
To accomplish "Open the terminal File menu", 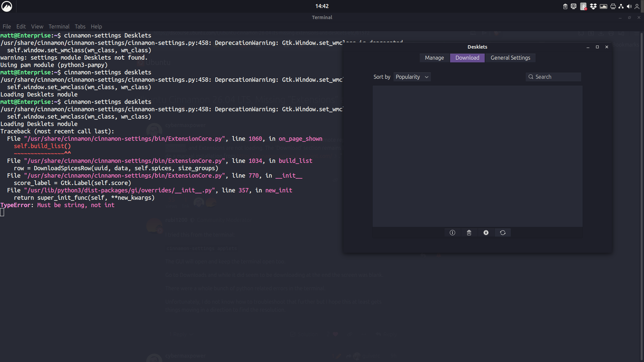I will coord(7,26).
